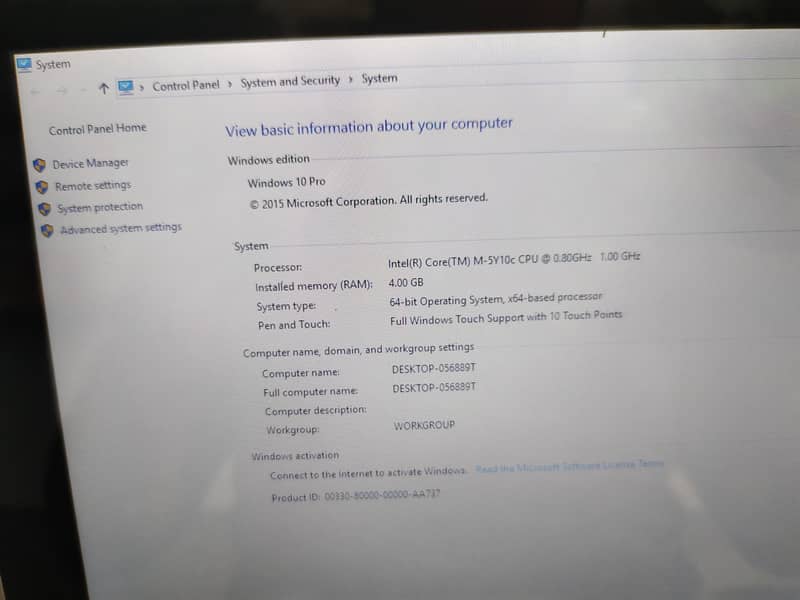Image resolution: width=800 pixels, height=600 pixels.
Task: Open Control Panel breadcrumb
Action: [186, 85]
